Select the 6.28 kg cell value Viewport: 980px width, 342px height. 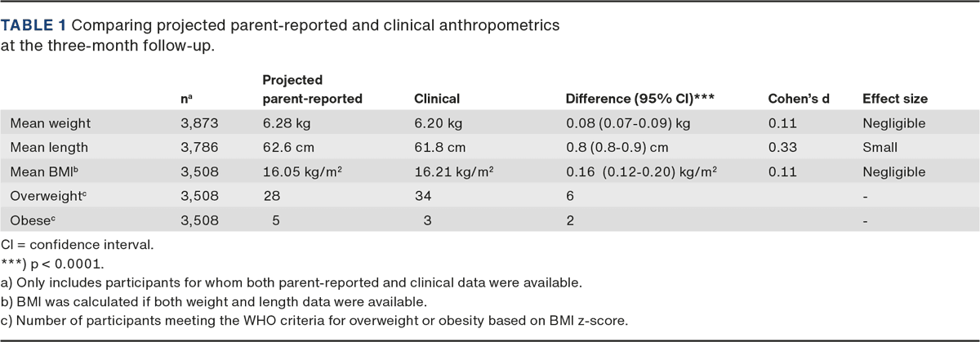281,124
